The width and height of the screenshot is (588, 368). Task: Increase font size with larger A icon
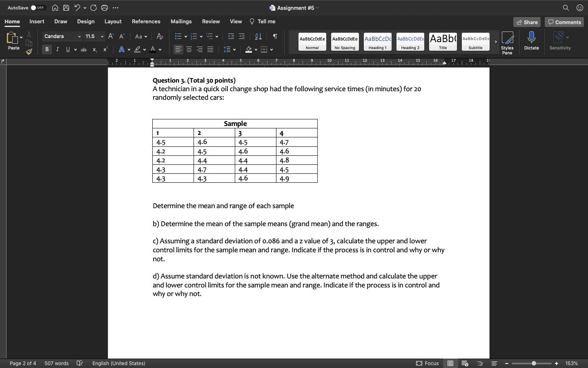111,36
